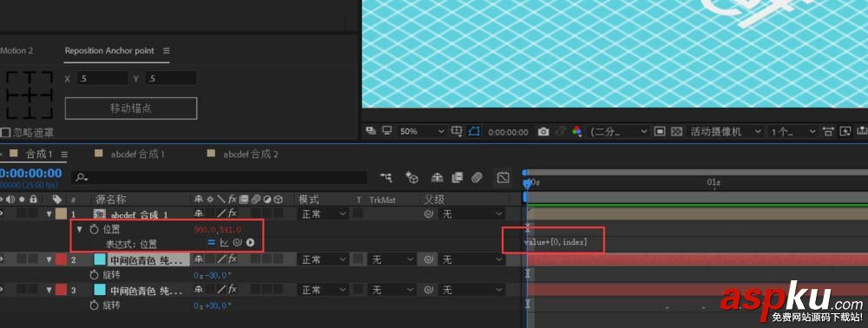The width and height of the screenshot is (868, 328).
Task: Click Rotation stopwatch under layer 2
Action: click(94, 274)
